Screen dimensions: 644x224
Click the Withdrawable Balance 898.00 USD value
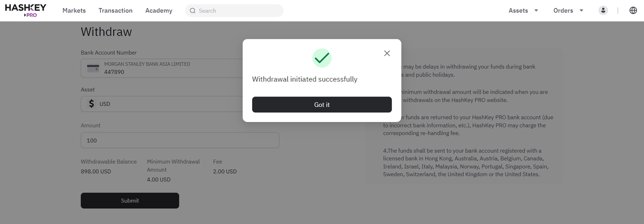point(96,171)
